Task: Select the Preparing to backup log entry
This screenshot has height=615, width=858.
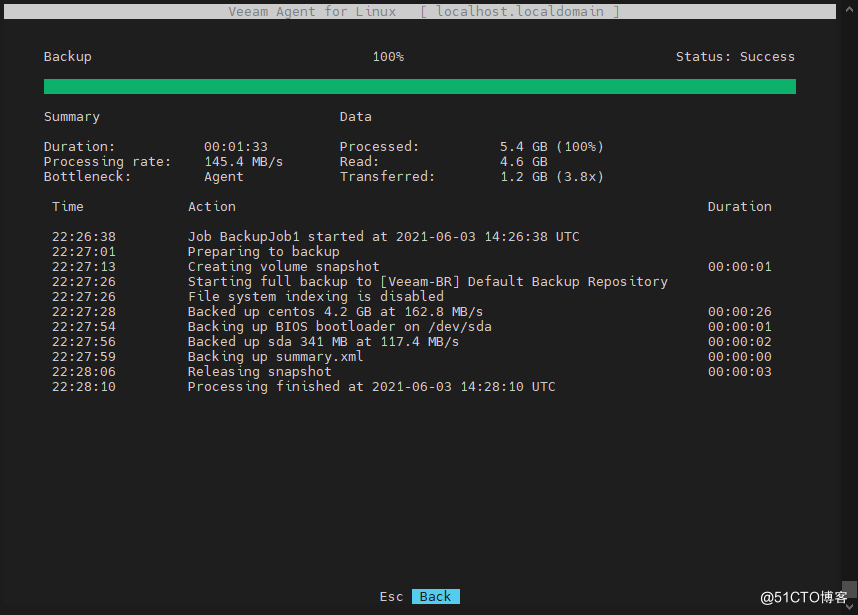Action: [264, 252]
